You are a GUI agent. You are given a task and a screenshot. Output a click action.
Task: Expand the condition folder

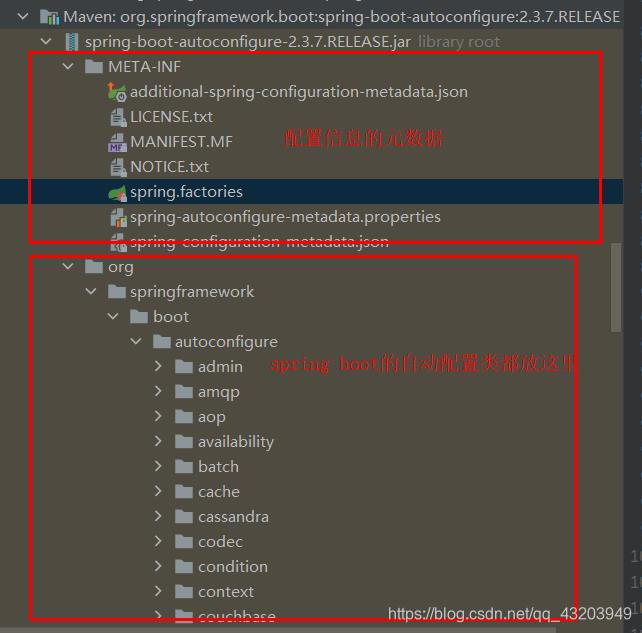click(x=158, y=566)
